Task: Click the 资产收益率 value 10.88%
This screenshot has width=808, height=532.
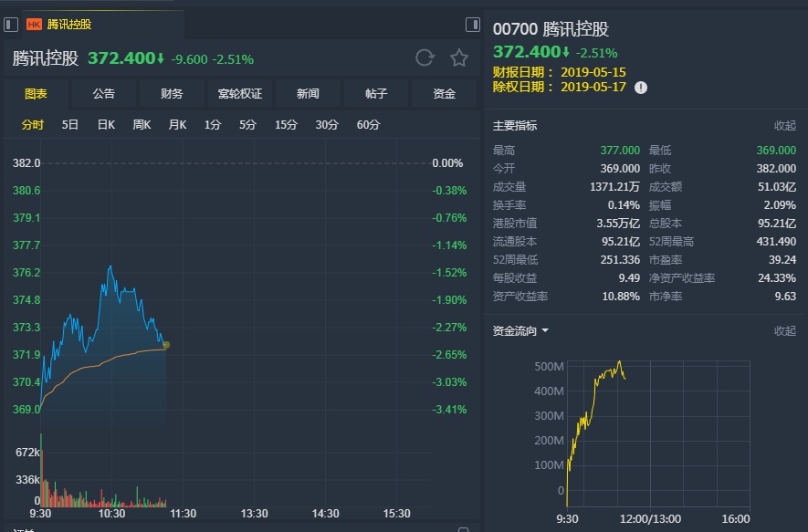Action: [621, 297]
